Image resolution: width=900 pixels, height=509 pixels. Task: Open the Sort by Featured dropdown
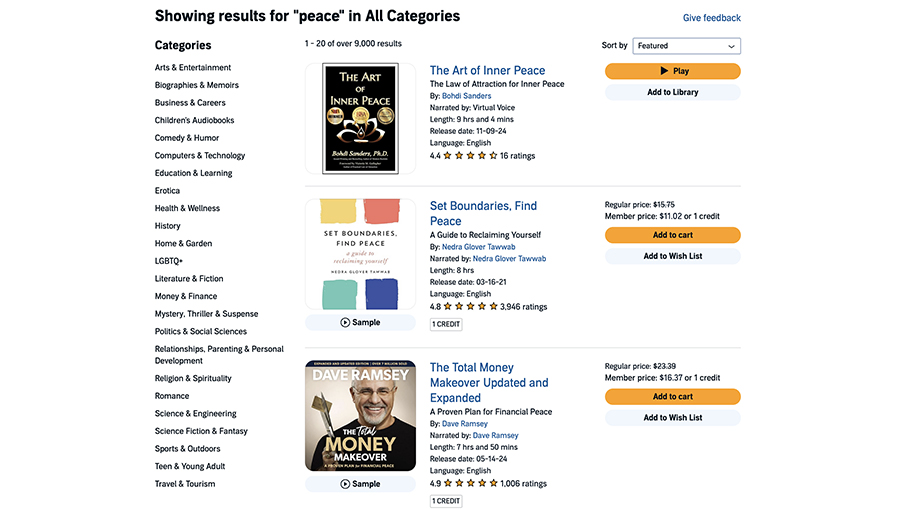pos(686,46)
